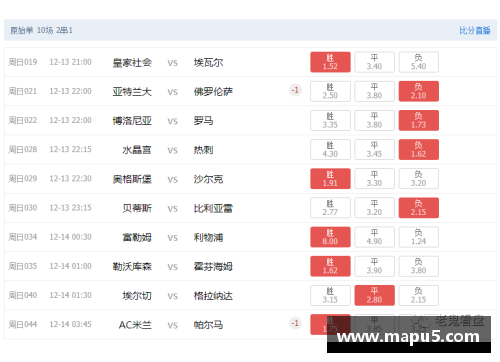This screenshot has height=362, width=500.
Task: Select 负 3.20 for 奥格斯堡 vs 沙尔克
Action: (419, 179)
